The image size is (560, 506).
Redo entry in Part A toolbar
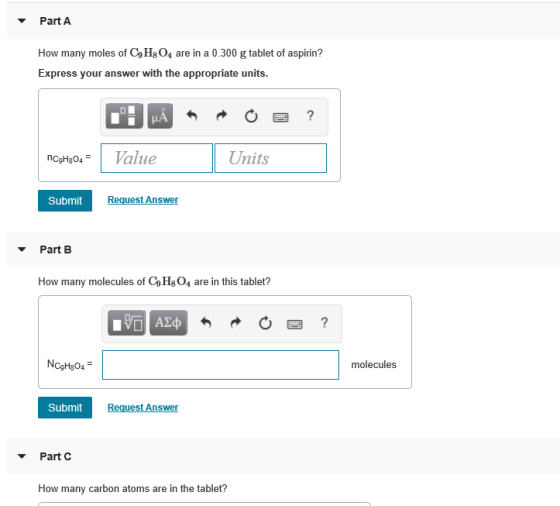pyautogui.click(x=222, y=116)
